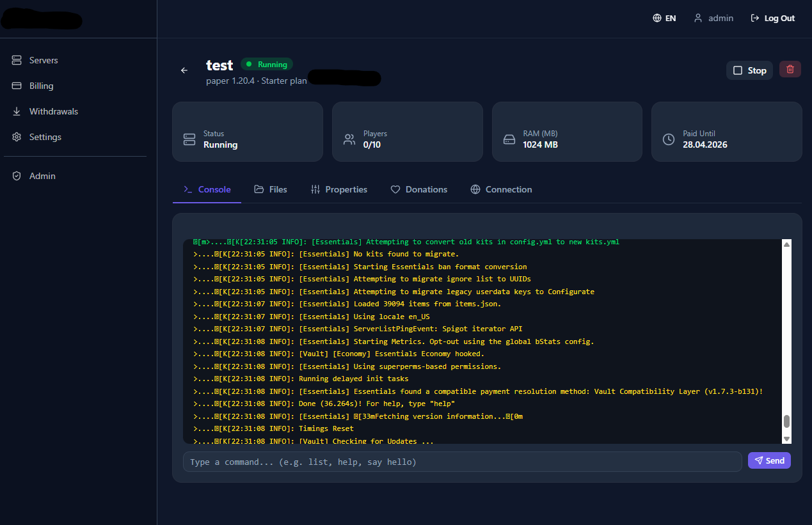Click the 'paper 1.20.4 · Starter plan' text
Viewport: 812px width, 525px height.
[257, 81]
